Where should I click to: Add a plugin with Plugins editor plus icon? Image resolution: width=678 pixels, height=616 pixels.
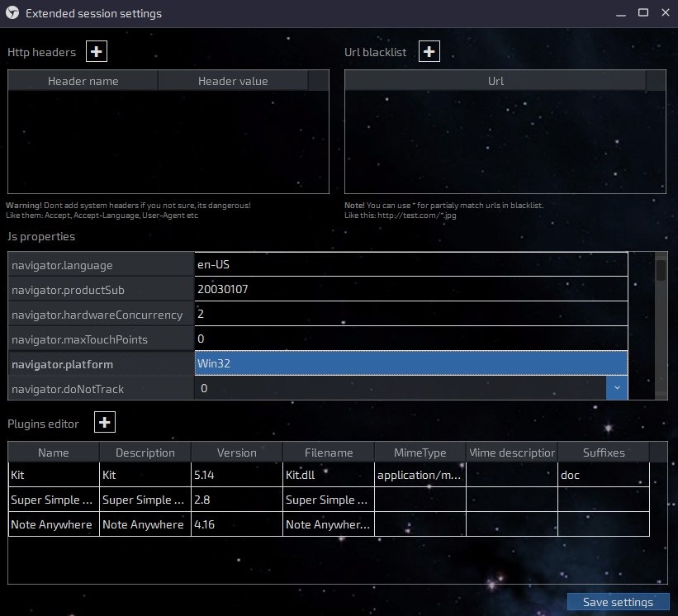point(105,422)
